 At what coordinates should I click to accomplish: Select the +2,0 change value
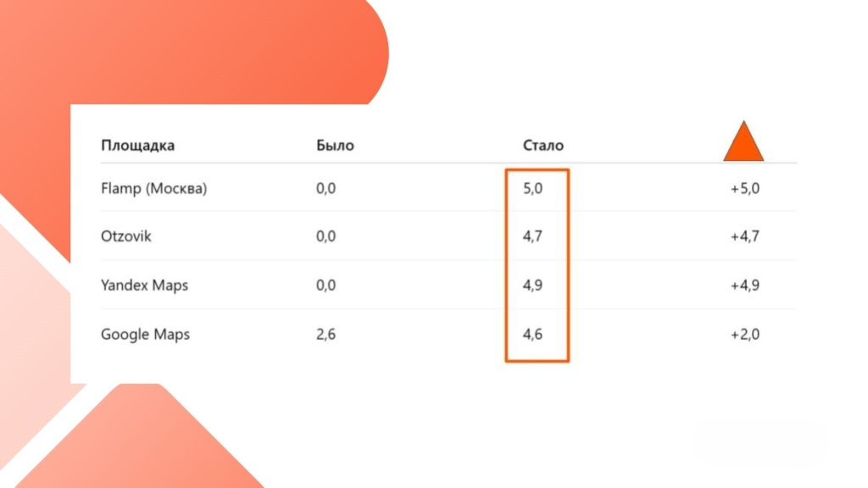coord(745,334)
